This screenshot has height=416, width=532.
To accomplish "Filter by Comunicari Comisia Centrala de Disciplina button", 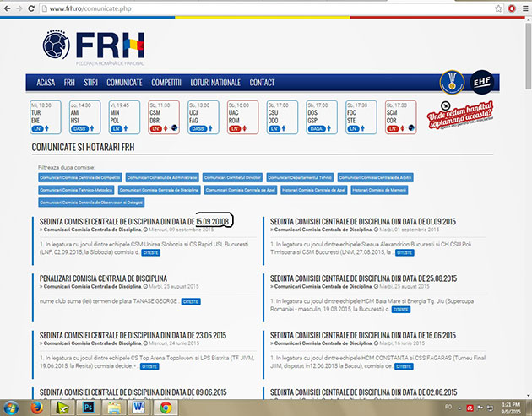I will point(159,190).
